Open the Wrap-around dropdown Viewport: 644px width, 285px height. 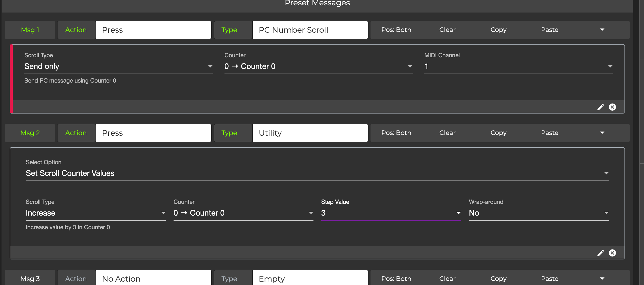pyautogui.click(x=538, y=213)
